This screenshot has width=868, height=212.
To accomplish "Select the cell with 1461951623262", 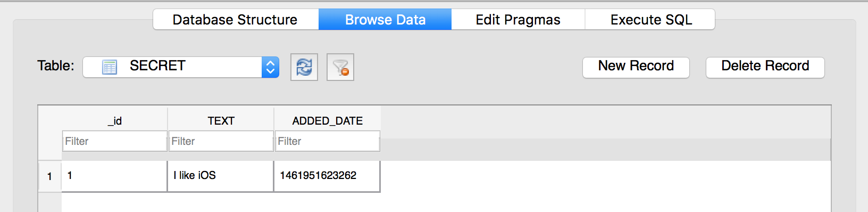I will point(327,176).
